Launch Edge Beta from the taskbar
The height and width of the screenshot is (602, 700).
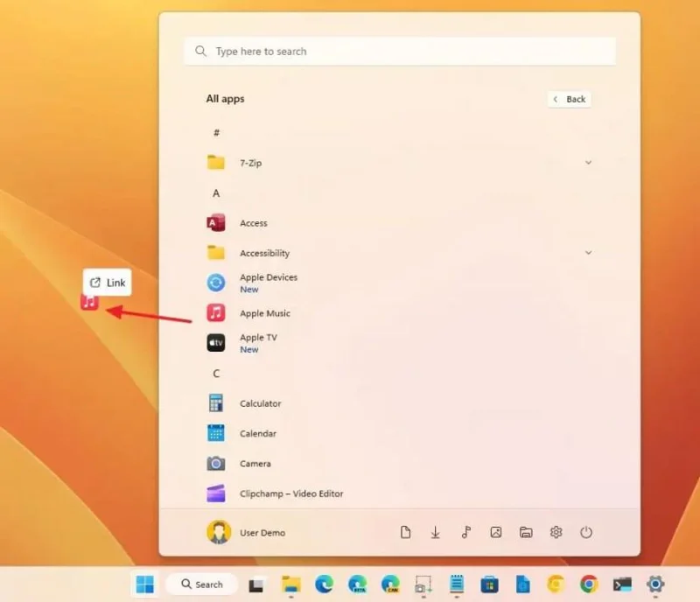click(x=357, y=584)
